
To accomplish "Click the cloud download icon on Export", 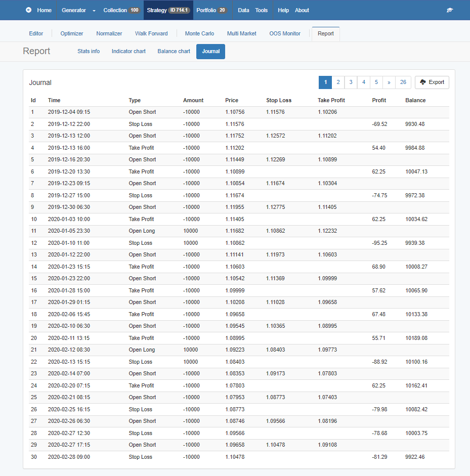I will (x=423, y=82).
